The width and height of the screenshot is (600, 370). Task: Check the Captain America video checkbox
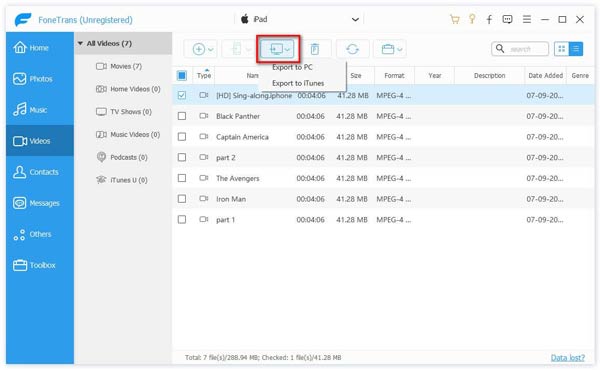182,137
